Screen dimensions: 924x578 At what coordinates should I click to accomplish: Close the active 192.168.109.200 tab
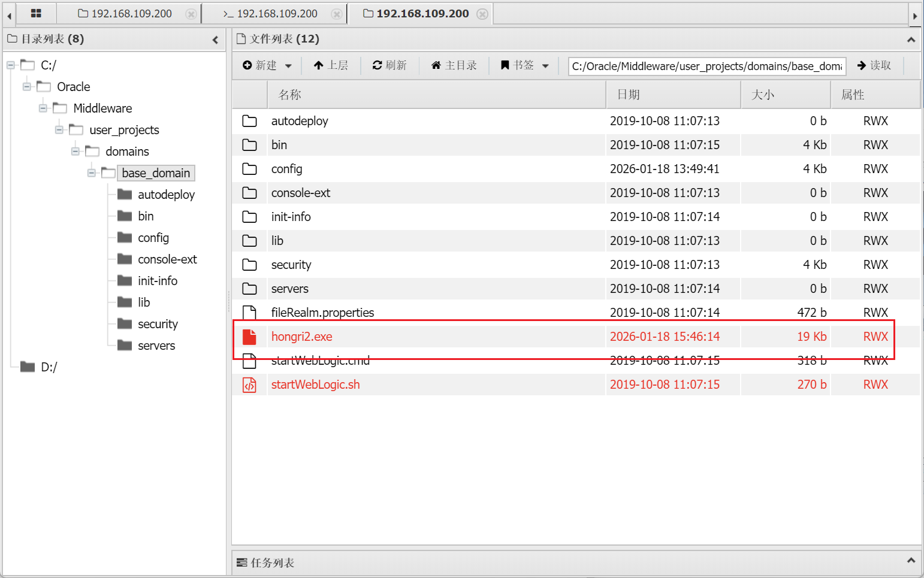482,14
